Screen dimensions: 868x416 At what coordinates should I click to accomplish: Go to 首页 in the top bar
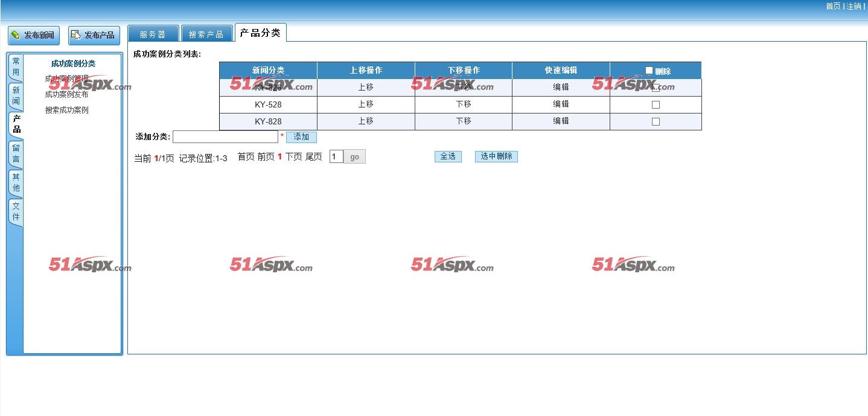point(833,6)
